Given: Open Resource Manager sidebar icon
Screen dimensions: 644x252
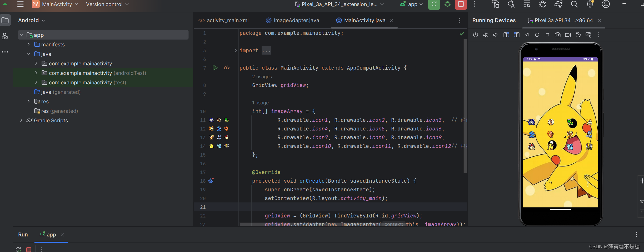Looking at the screenshot, I should pos(5,36).
